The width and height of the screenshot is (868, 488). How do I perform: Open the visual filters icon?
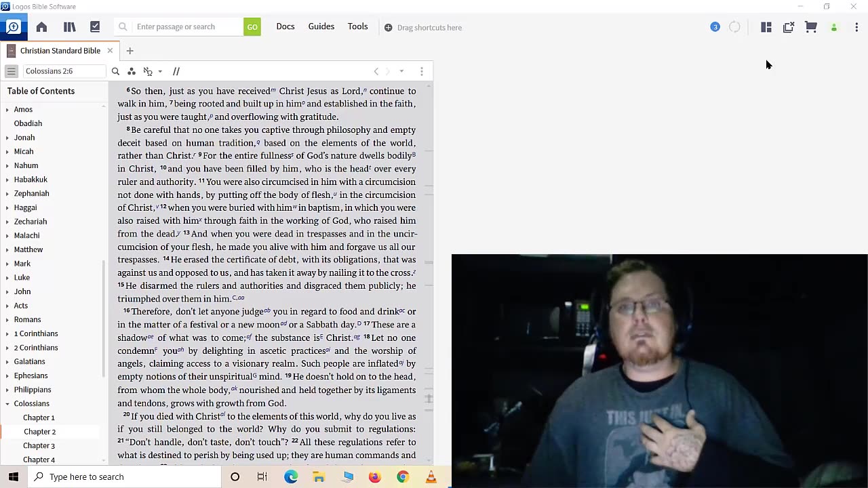point(132,71)
